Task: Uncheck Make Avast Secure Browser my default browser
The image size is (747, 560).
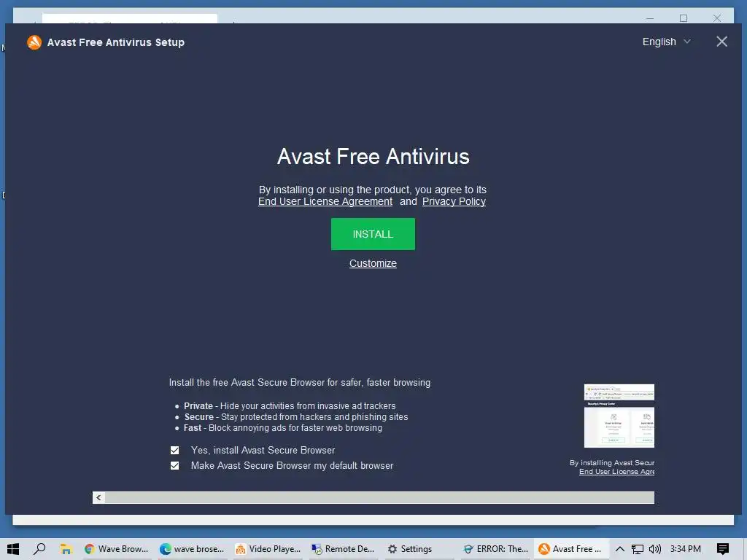Action: (175, 465)
